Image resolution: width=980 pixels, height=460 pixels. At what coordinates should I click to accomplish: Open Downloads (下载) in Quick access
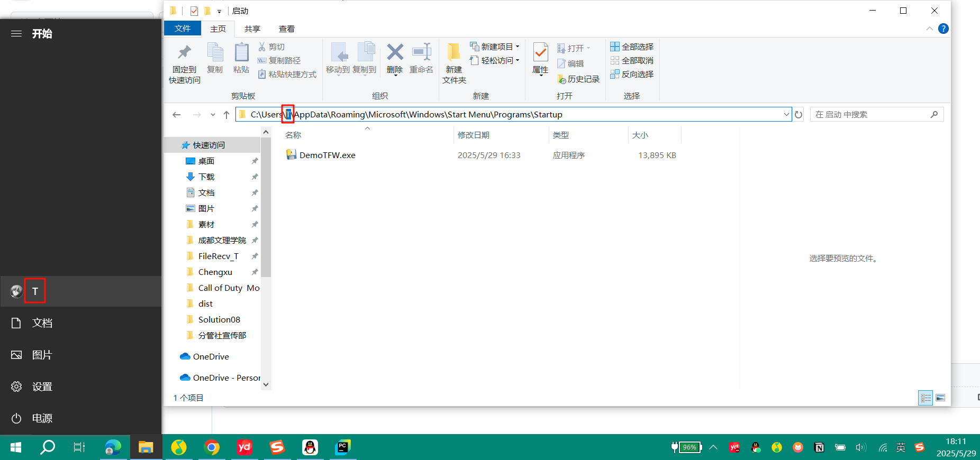206,177
